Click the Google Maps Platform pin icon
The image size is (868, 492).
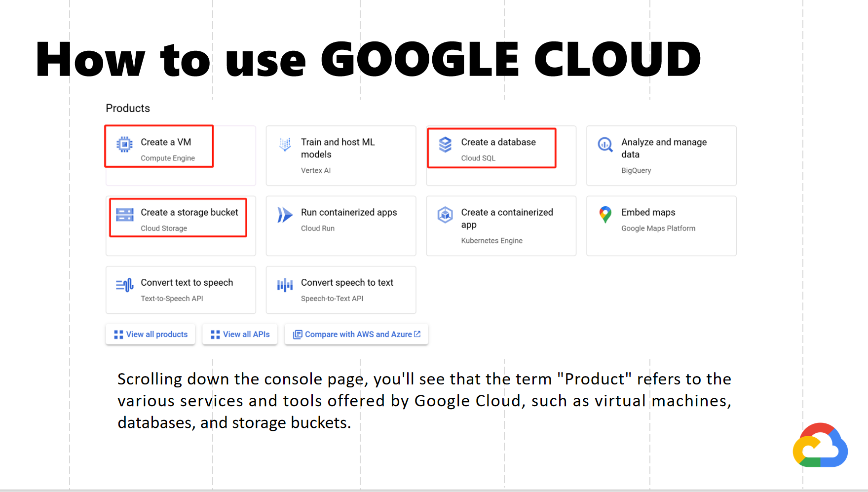click(604, 215)
